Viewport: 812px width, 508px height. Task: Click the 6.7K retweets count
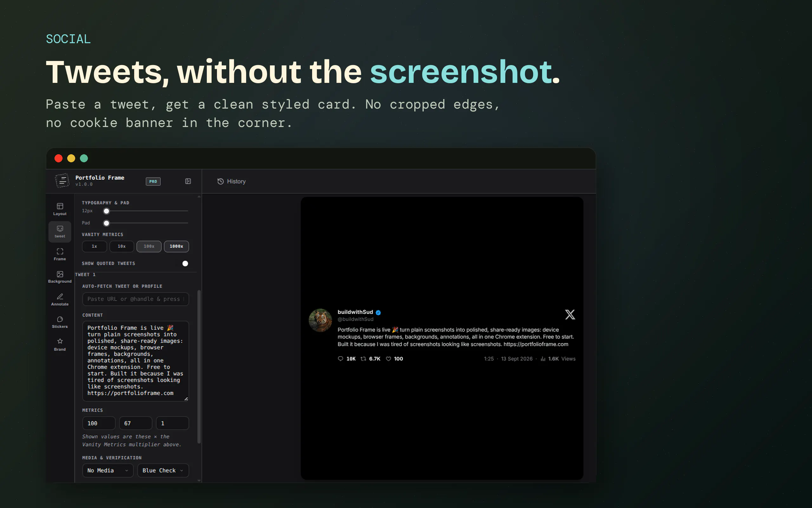click(375, 359)
